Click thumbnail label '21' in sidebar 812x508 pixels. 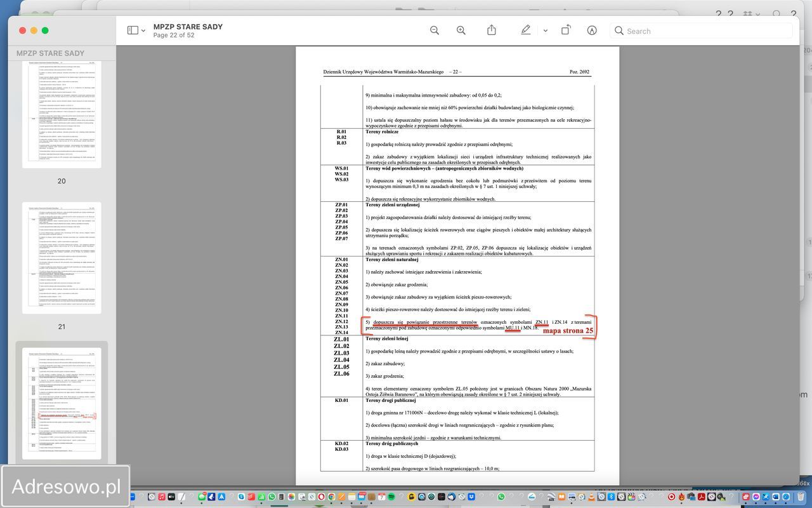(62, 326)
